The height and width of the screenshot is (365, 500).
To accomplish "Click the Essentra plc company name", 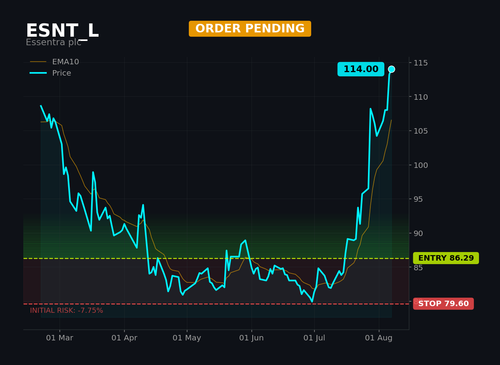I will coord(53,42).
